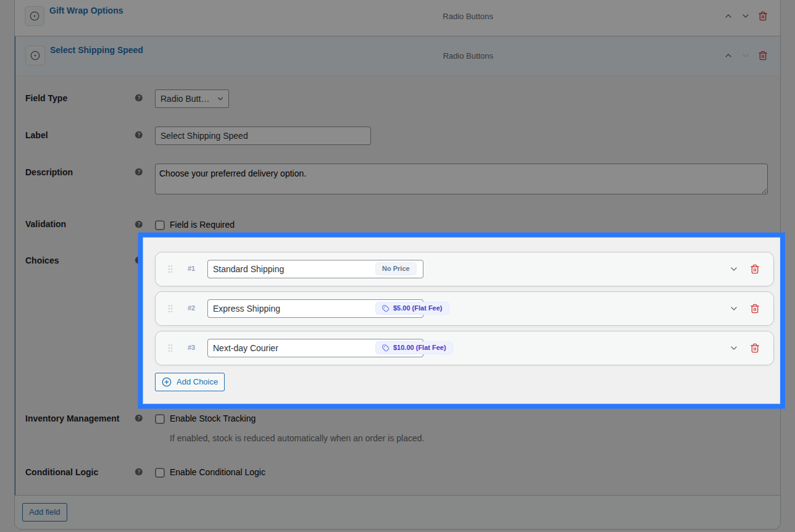Viewport: 795px width, 532px height.
Task: Delete the Standard Shipping choice
Action: tap(754, 269)
